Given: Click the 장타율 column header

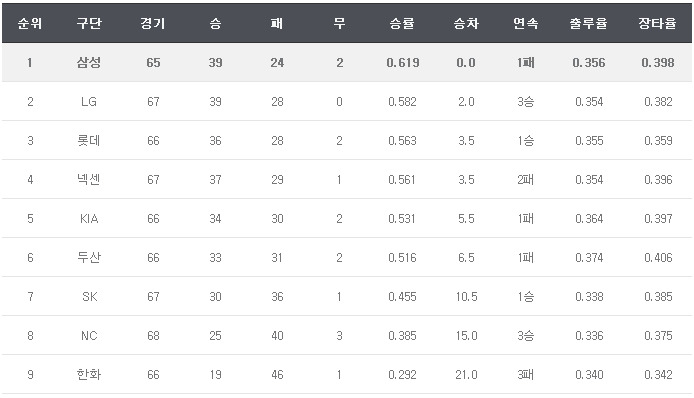Looking at the screenshot, I should 657,23.
